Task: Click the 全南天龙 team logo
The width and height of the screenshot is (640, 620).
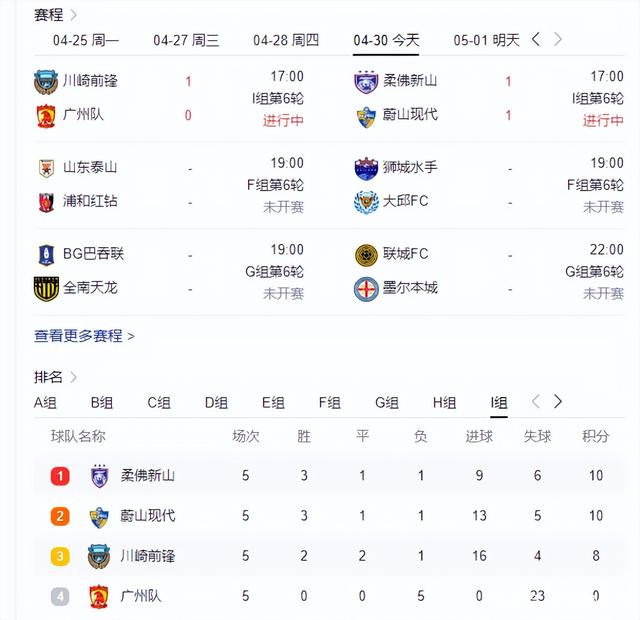Action: tap(46, 288)
